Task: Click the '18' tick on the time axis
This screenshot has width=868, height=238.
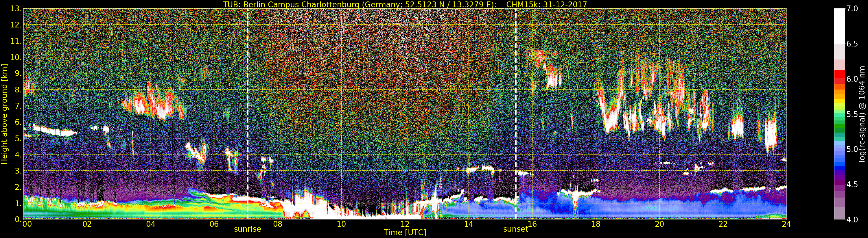Action: pos(596,224)
